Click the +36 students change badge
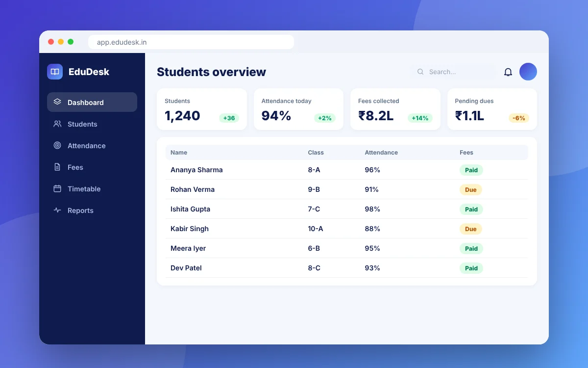Screen dimensions: 588x368 pyautogui.click(x=229, y=118)
